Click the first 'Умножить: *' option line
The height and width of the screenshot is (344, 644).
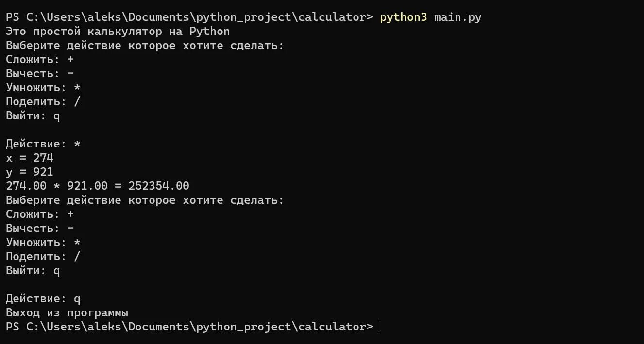pyautogui.click(x=43, y=88)
